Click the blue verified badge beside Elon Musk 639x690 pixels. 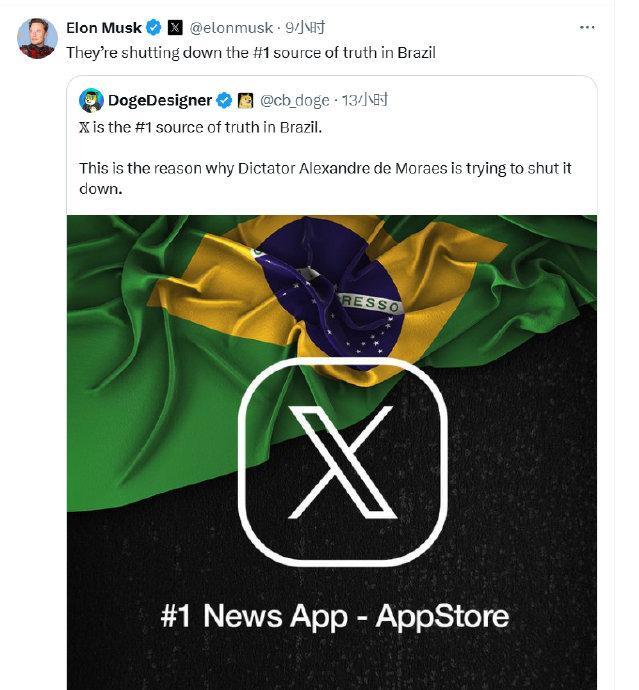pyautogui.click(x=154, y=28)
